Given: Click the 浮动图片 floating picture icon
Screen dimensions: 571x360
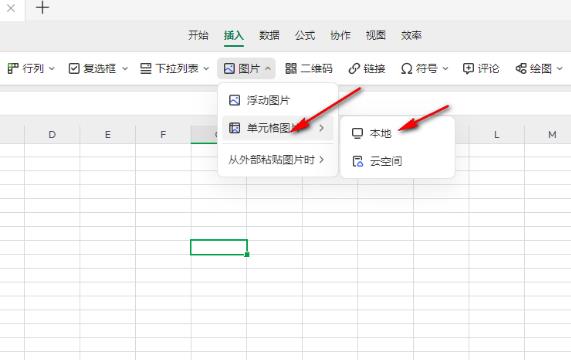Looking at the screenshot, I should click(x=235, y=100).
